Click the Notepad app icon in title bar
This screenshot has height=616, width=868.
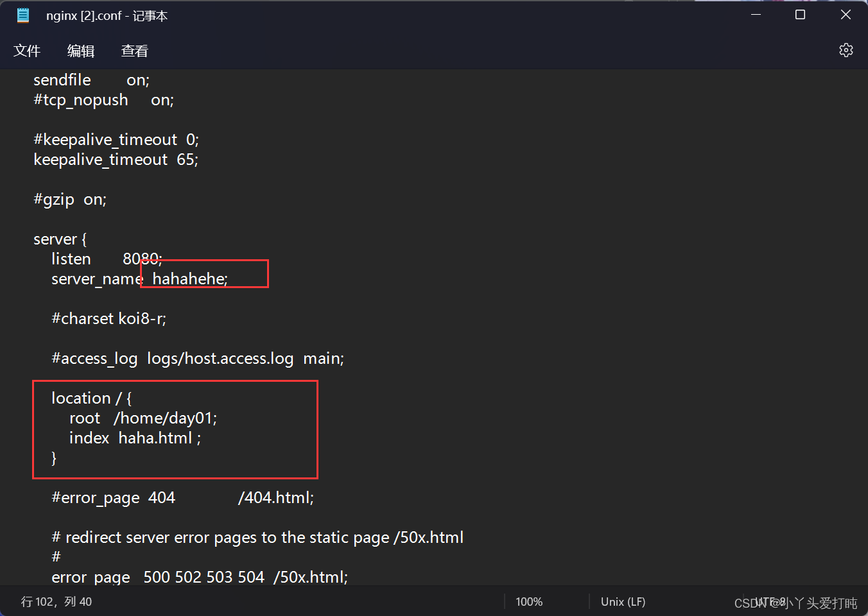(23, 15)
